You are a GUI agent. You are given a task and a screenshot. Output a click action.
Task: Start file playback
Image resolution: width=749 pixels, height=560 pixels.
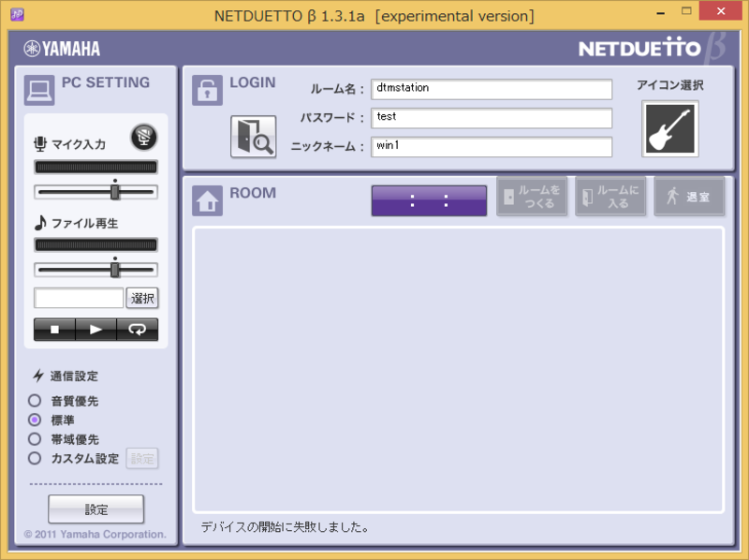tap(95, 330)
